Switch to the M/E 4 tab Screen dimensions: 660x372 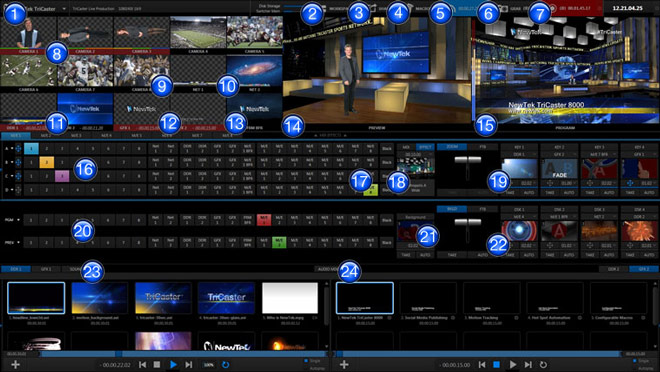click(106, 136)
